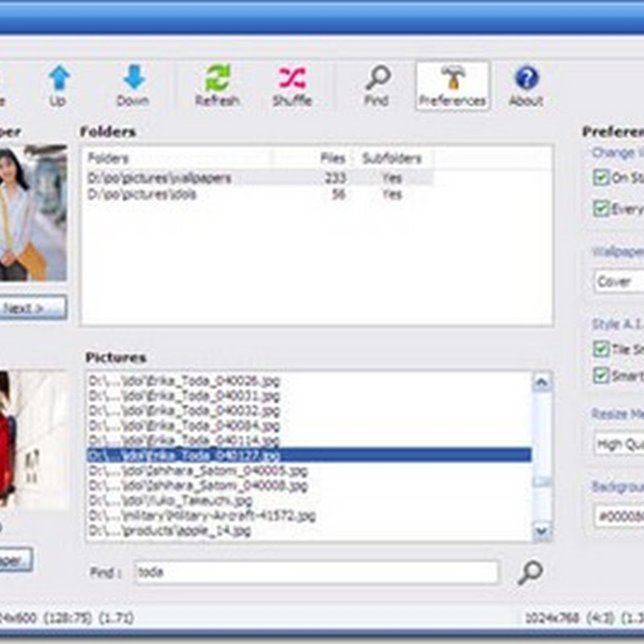Click the current wallpaper preview thumbnail

coord(33,213)
